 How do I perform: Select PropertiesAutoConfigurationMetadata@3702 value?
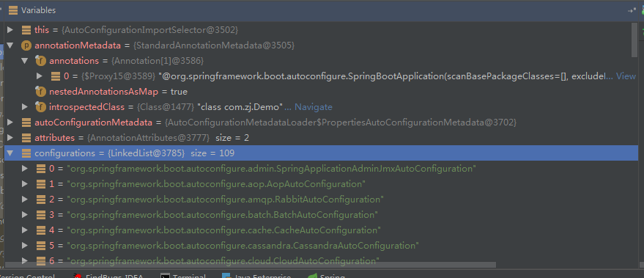(341, 122)
